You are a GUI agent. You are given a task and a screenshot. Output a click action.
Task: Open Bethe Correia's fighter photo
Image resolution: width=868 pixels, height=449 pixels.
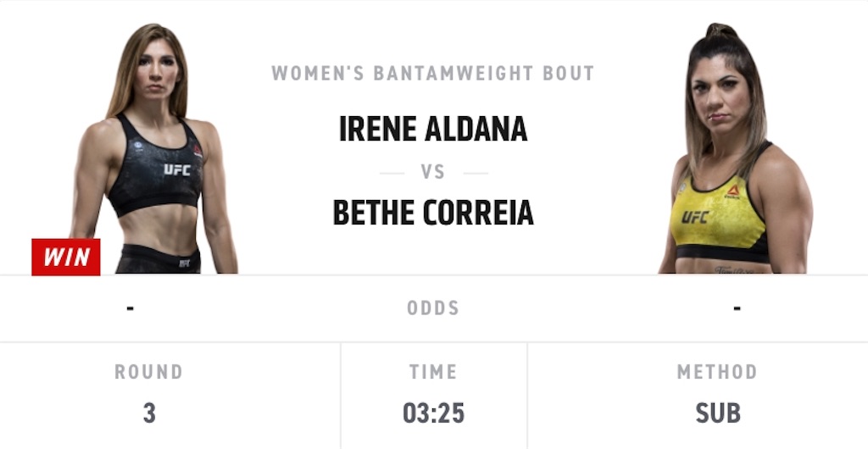coord(736,148)
